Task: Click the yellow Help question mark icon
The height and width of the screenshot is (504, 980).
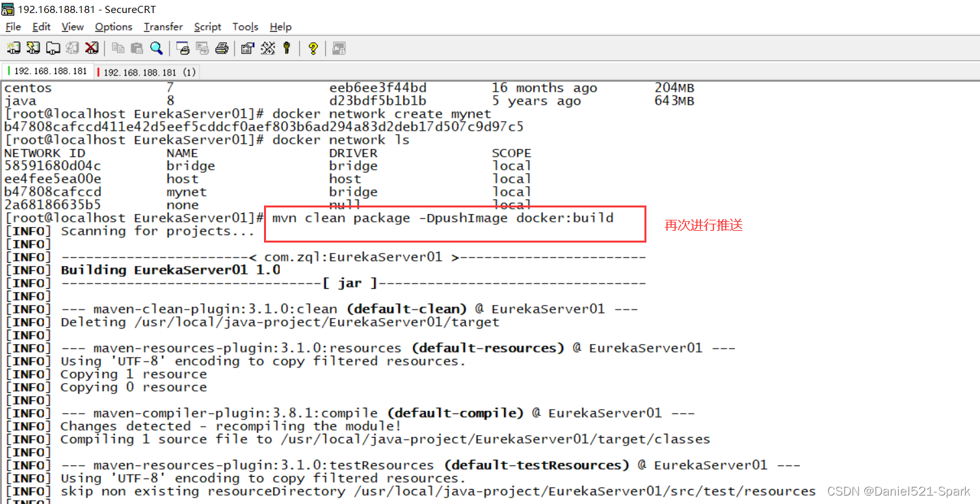Action: [x=313, y=47]
